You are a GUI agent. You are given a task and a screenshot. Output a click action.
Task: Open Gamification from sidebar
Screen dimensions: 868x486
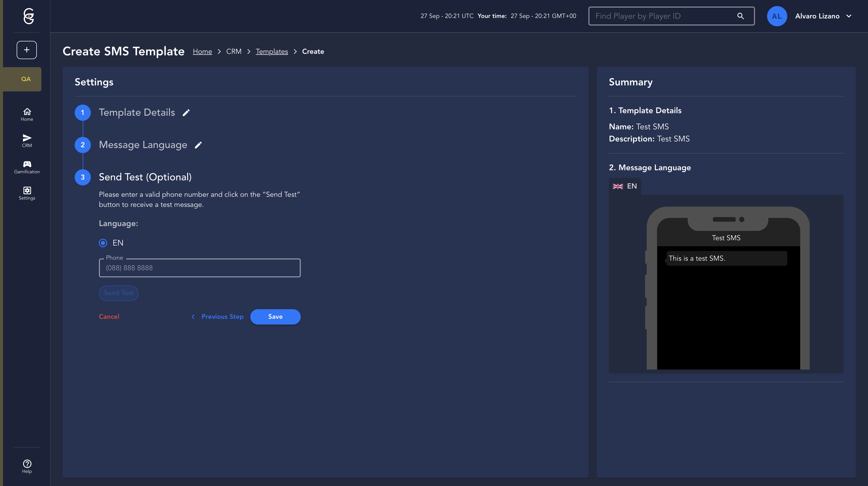click(x=27, y=167)
